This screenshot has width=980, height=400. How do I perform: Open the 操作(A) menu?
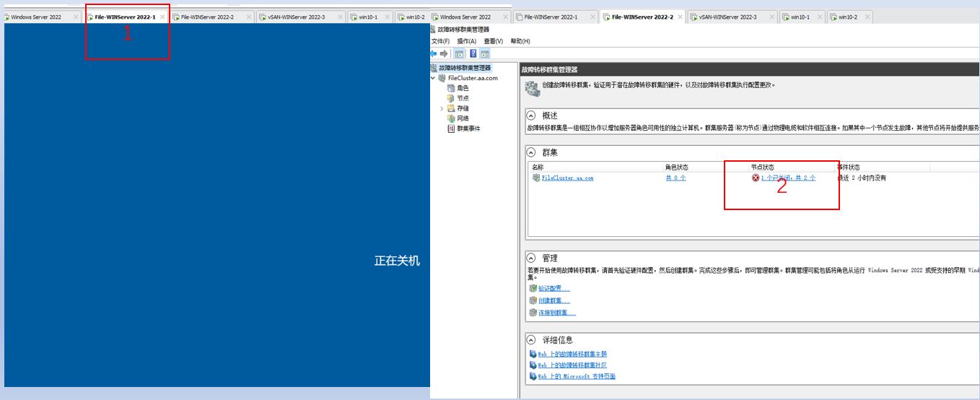[x=467, y=41]
